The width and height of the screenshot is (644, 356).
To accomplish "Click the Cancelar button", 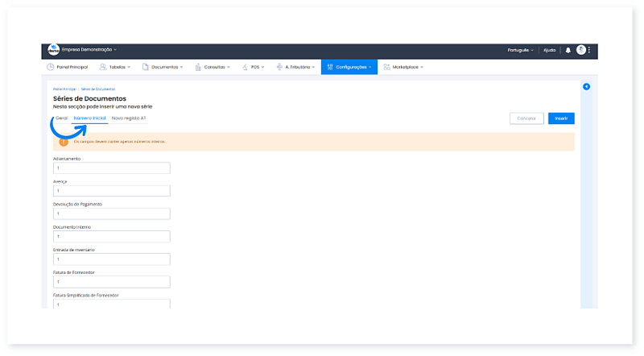I will click(x=526, y=118).
